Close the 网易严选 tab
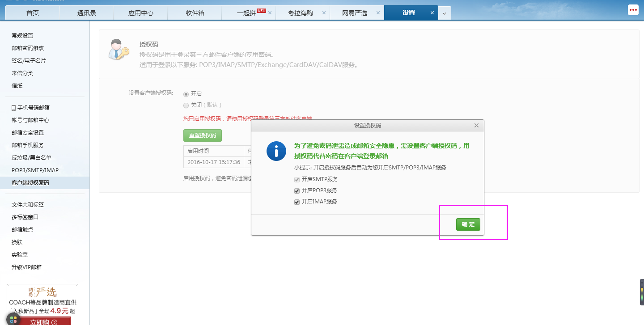 click(x=378, y=13)
